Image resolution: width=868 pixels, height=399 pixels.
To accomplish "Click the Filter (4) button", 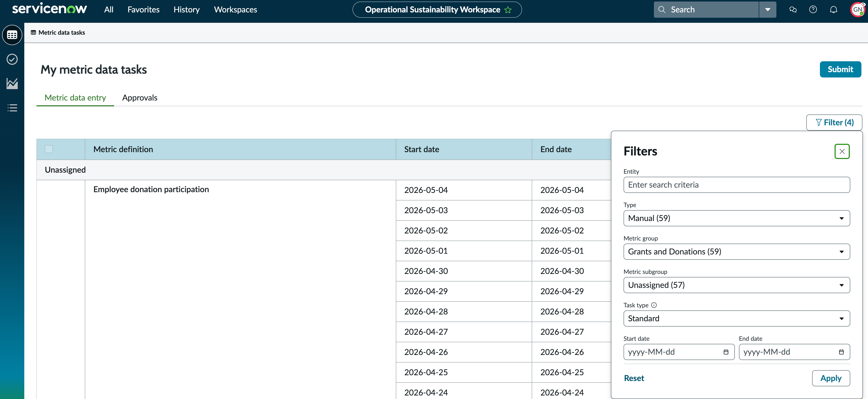I will point(834,123).
